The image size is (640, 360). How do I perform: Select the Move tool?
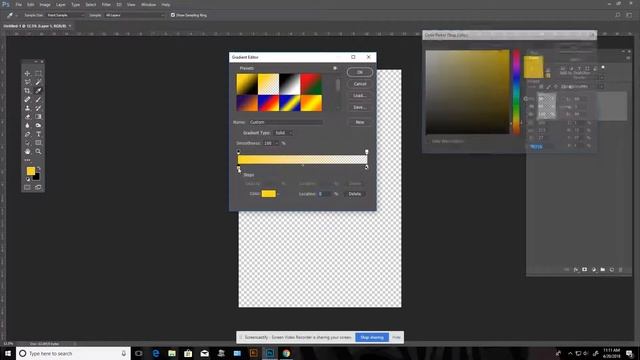pyautogui.click(x=27, y=73)
